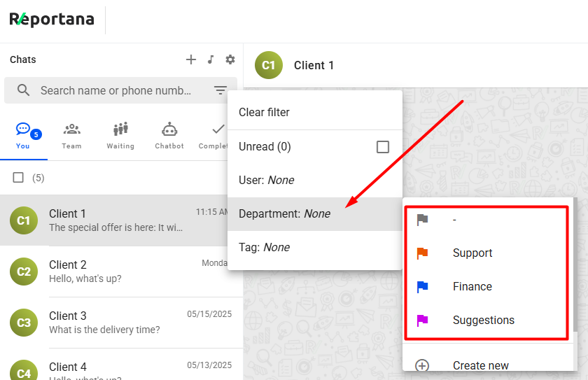588x380 pixels.
Task: Switch to the Team tab
Action: click(x=71, y=136)
